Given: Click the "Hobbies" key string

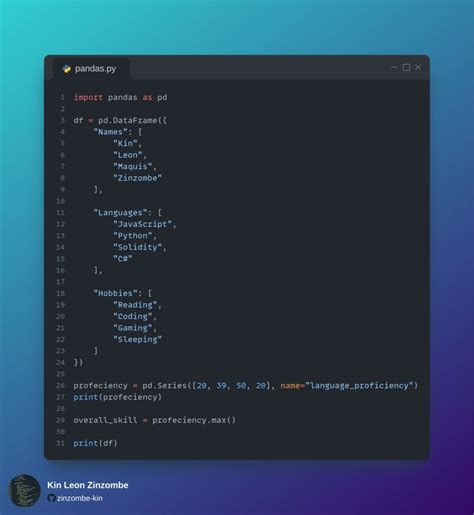Looking at the screenshot, I should pos(115,293).
